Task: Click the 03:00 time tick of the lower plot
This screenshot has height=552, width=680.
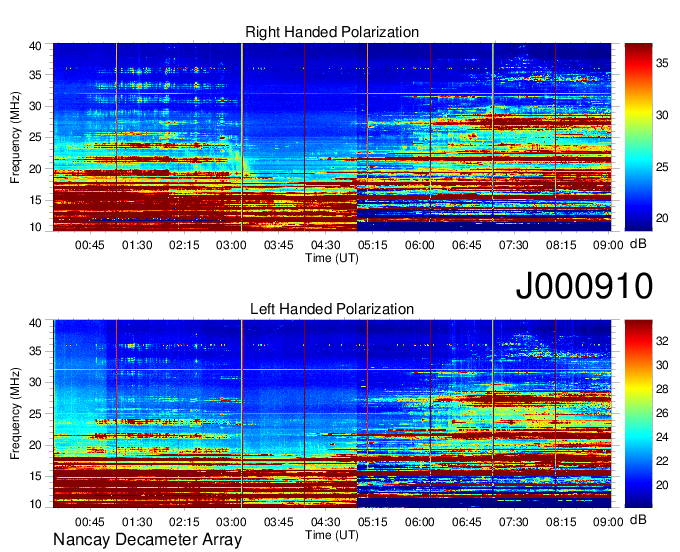Action: click(231, 522)
